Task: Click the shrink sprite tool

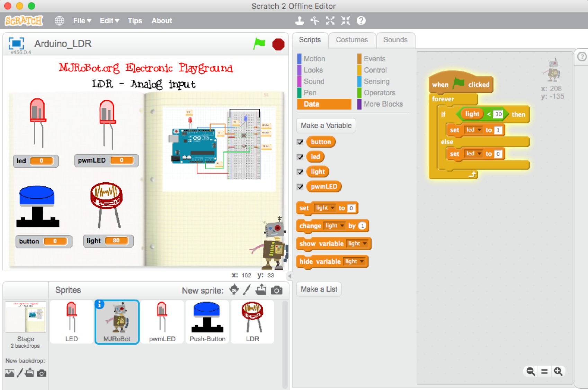Action: pyautogui.click(x=345, y=20)
